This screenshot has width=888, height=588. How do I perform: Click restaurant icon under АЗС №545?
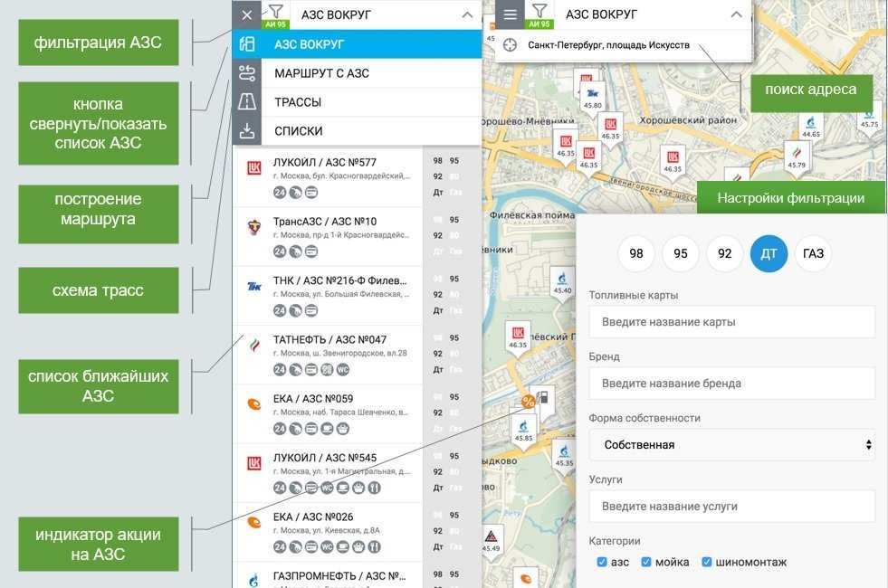375,488
